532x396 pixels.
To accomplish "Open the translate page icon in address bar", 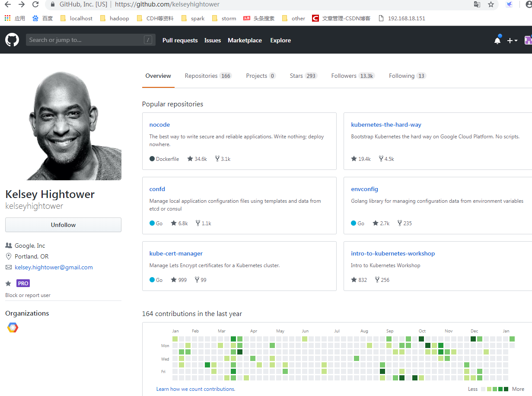I will point(477,4).
